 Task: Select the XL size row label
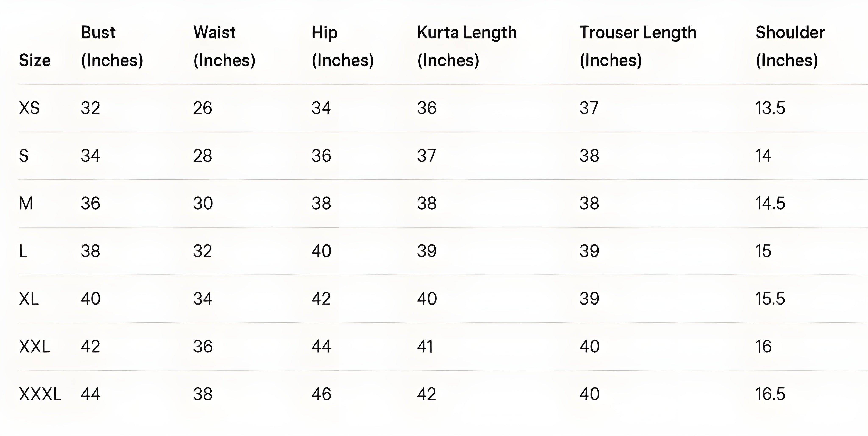(x=29, y=299)
